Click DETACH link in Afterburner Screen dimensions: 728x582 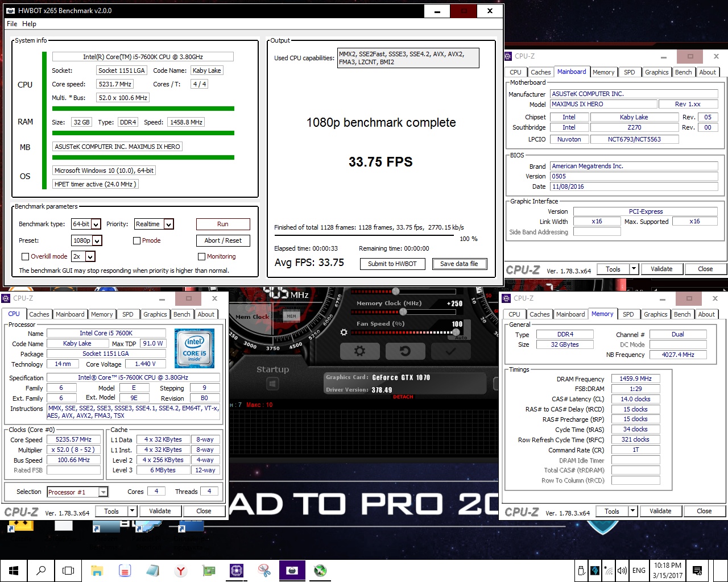tap(403, 397)
